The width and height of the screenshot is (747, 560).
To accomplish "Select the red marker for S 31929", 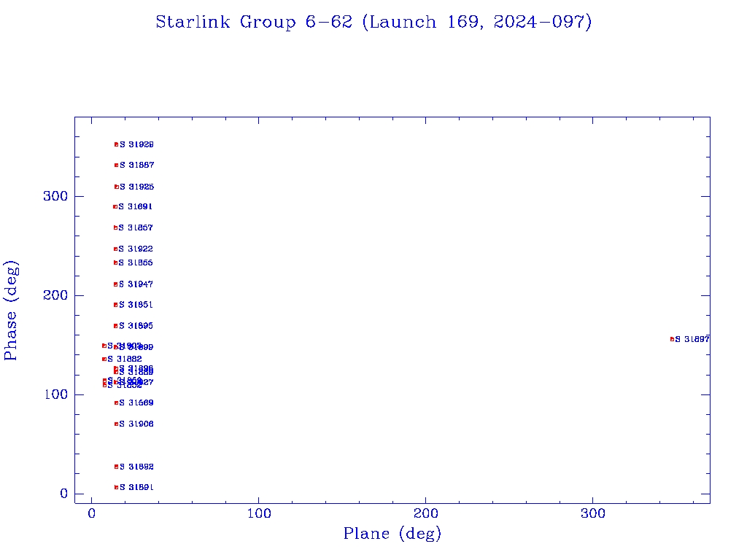I will (116, 144).
